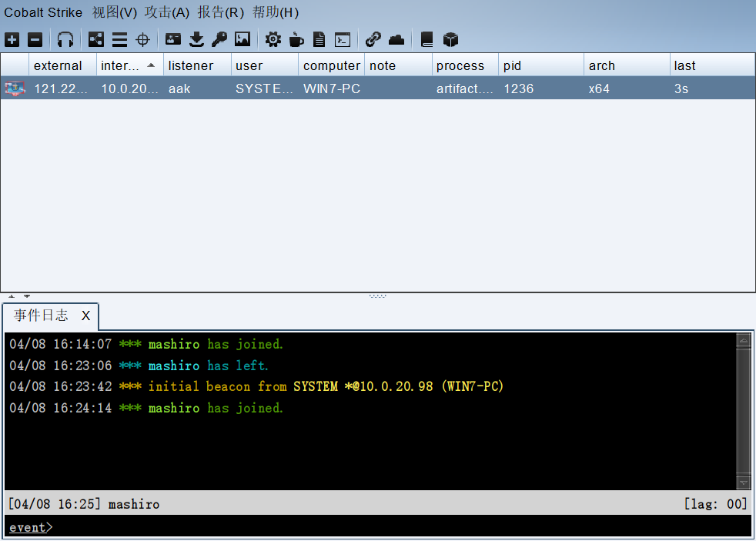Click the cube about icon
The image size is (756, 541).
pos(450,39)
